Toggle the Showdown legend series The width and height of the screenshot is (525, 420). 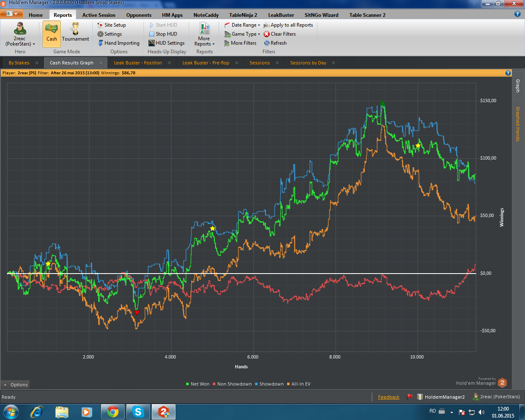click(269, 384)
